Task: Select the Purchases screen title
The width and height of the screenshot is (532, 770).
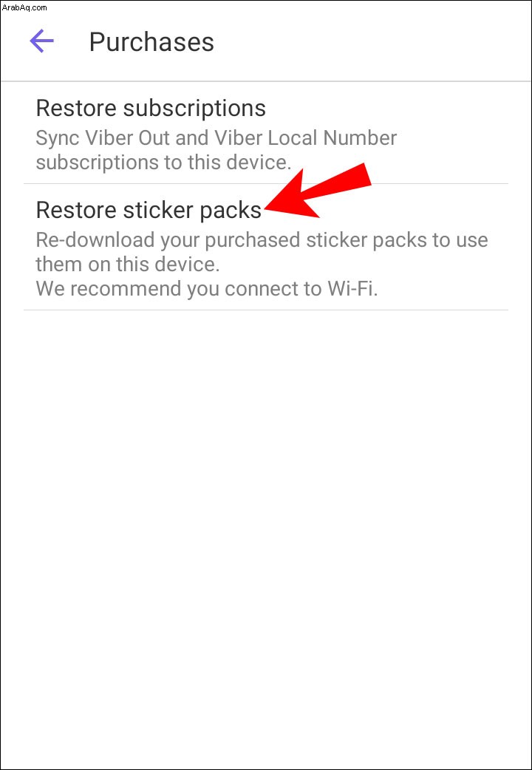Action: pos(151,42)
